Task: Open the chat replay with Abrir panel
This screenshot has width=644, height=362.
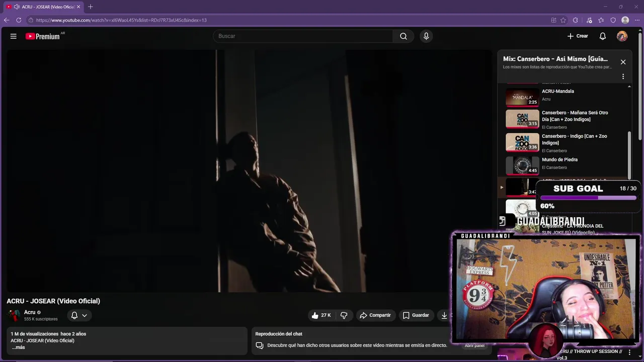Action: click(474, 345)
